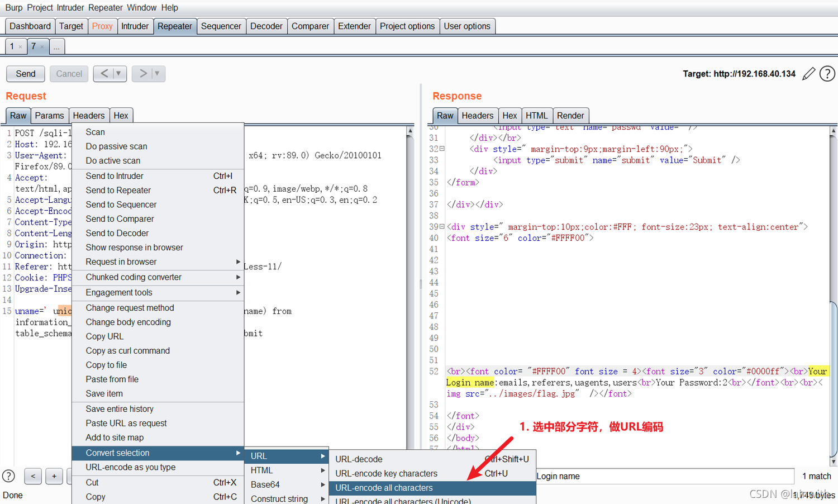Click the + search options button
The height and width of the screenshot is (504, 838).
pyautogui.click(x=54, y=476)
